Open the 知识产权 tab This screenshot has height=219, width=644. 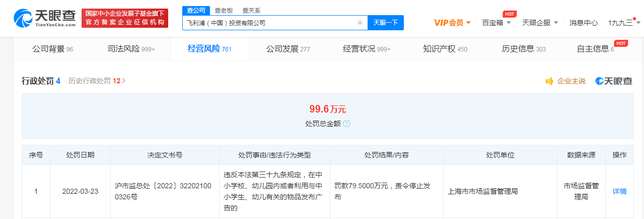pos(445,49)
